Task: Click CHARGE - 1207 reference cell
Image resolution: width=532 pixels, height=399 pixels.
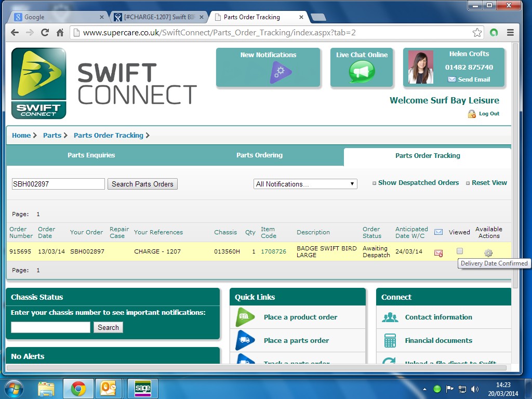Action: point(157,251)
